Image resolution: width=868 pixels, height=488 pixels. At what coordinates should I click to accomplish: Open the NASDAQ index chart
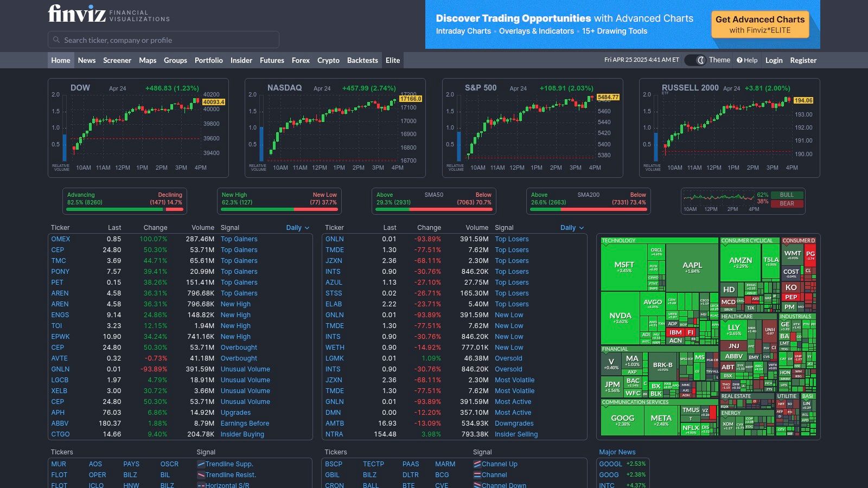[335, 128]
